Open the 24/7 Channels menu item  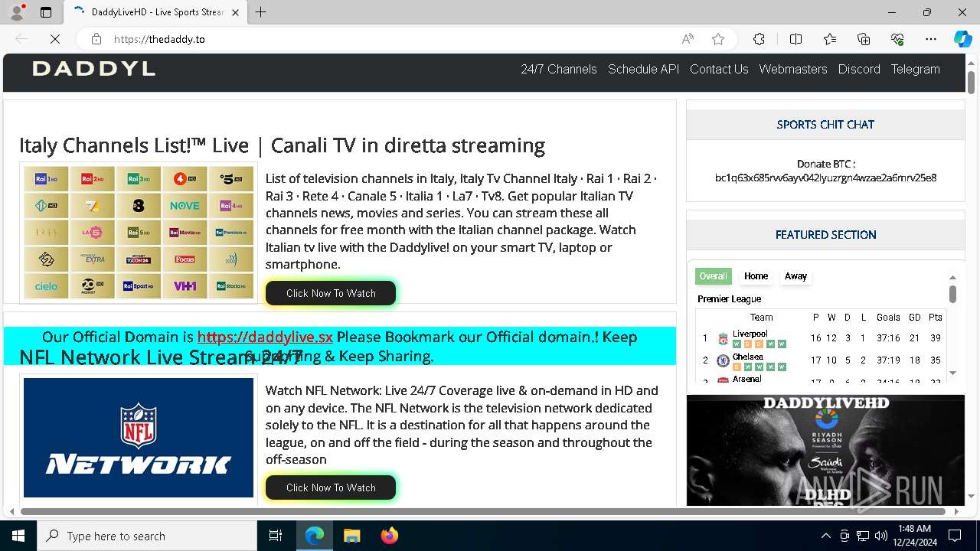pyautogui.click(x=559, y=69)
